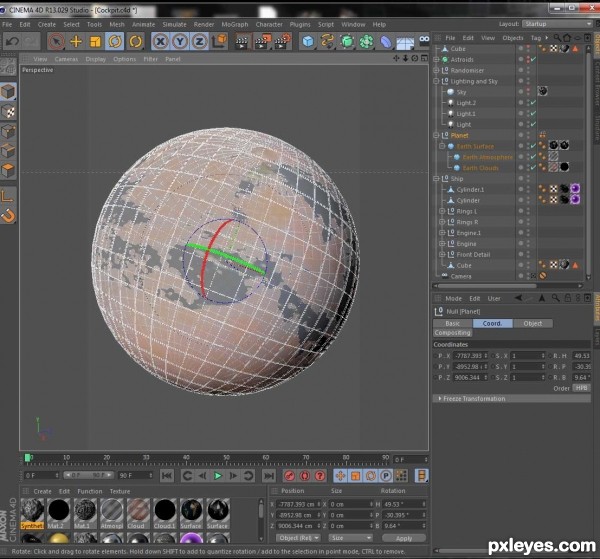Click the Apply button in coordinates
Screen dimensions: 600x559
404,538
